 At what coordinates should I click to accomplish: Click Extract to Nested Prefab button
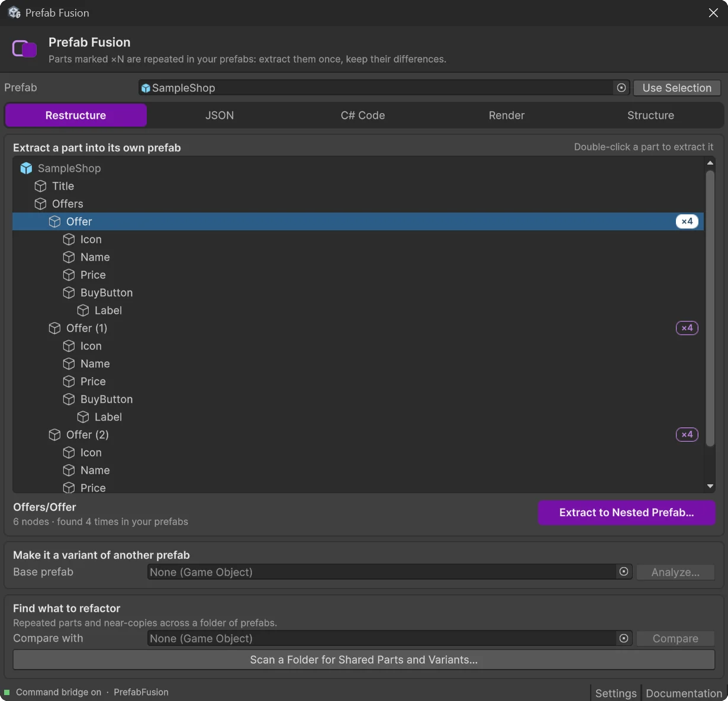coord(627,513)
